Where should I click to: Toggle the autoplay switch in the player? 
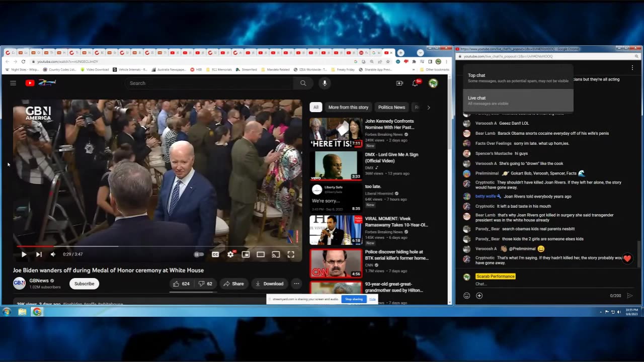click(199, 254)
